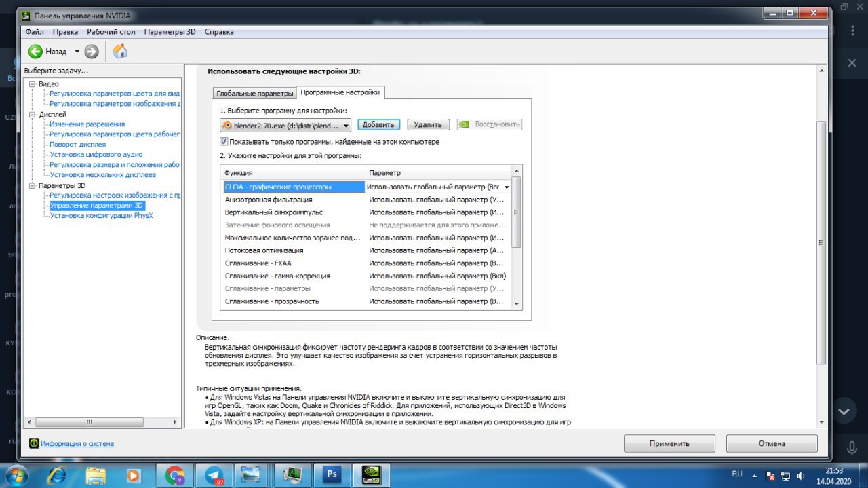Launch Internet Explorer from the taskbar

57,474
